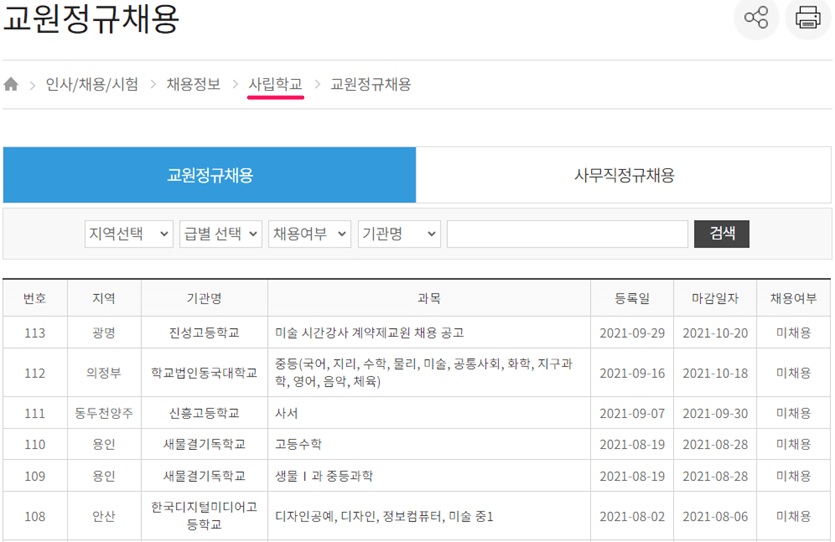Open the 사서 post
Viewport: 835px width, 542px height.
(x=286, y=413)
